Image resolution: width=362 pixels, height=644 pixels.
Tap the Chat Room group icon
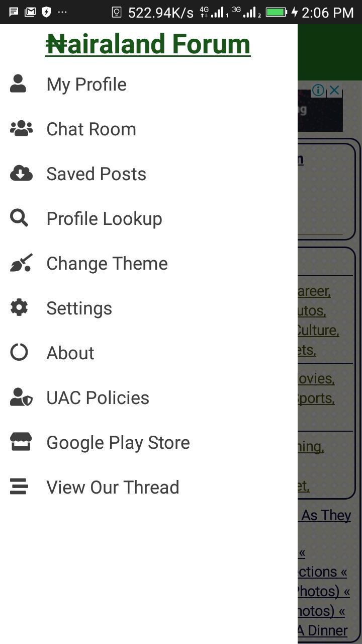coord(21,129)
